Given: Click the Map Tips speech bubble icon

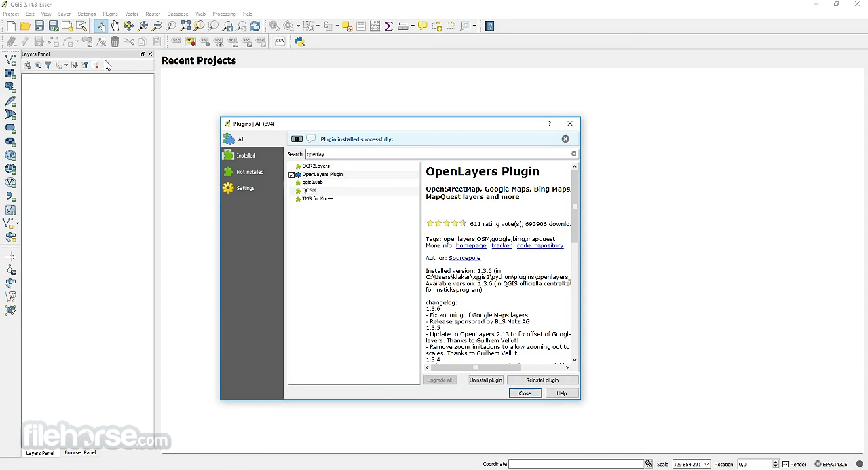Looking at the screenshot, I should click(x=422, y=26).
